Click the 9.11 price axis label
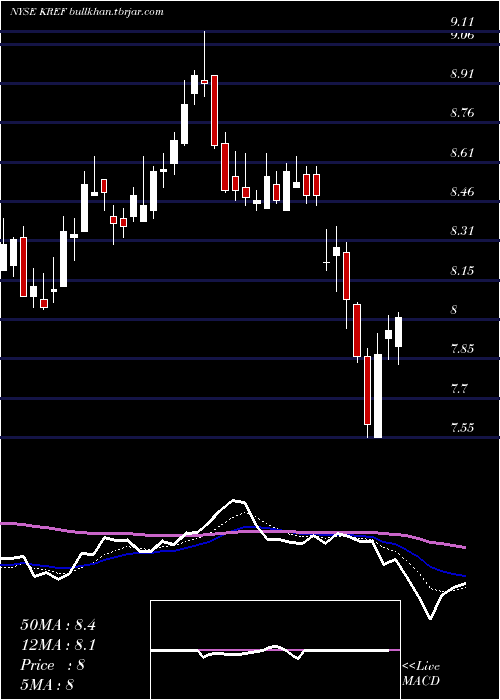The height and width of the screenshot is (700, 500). [x=462, y=22]
